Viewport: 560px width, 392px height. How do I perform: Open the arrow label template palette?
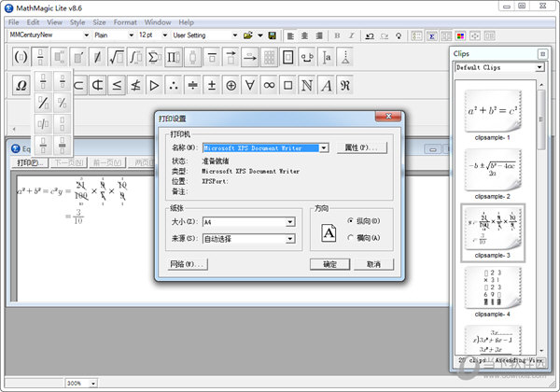pos(250,57)
